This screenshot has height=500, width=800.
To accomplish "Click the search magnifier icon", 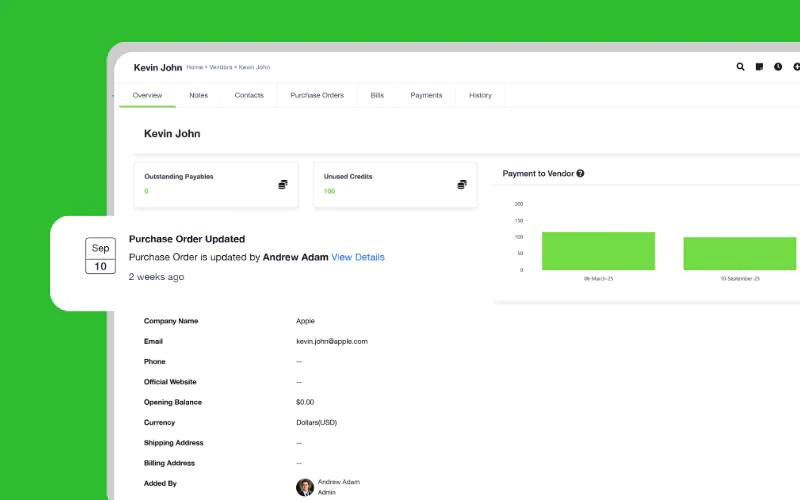I will click(x=741, y=67).
